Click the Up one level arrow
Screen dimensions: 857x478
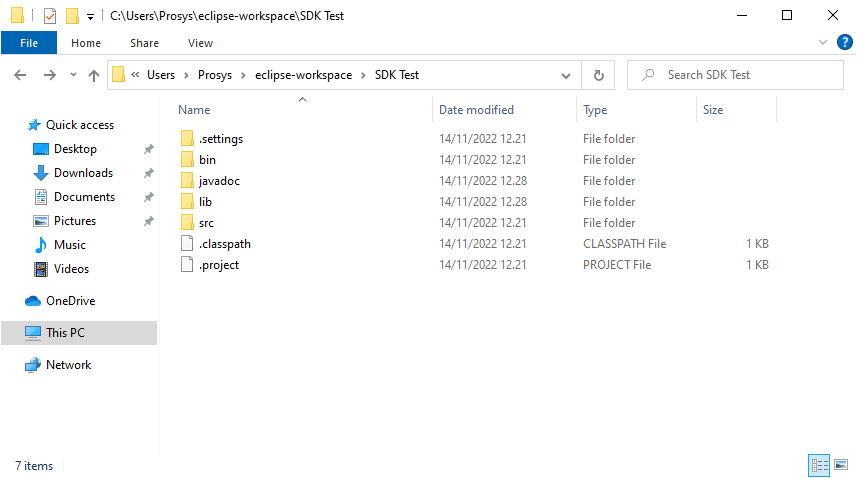[x=94, y=75]
